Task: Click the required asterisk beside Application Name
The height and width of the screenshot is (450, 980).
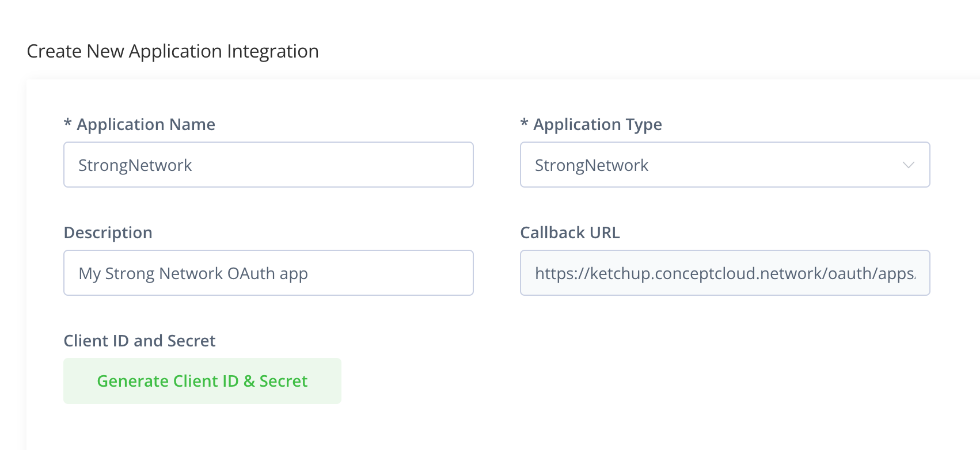Action: [68, 124]
